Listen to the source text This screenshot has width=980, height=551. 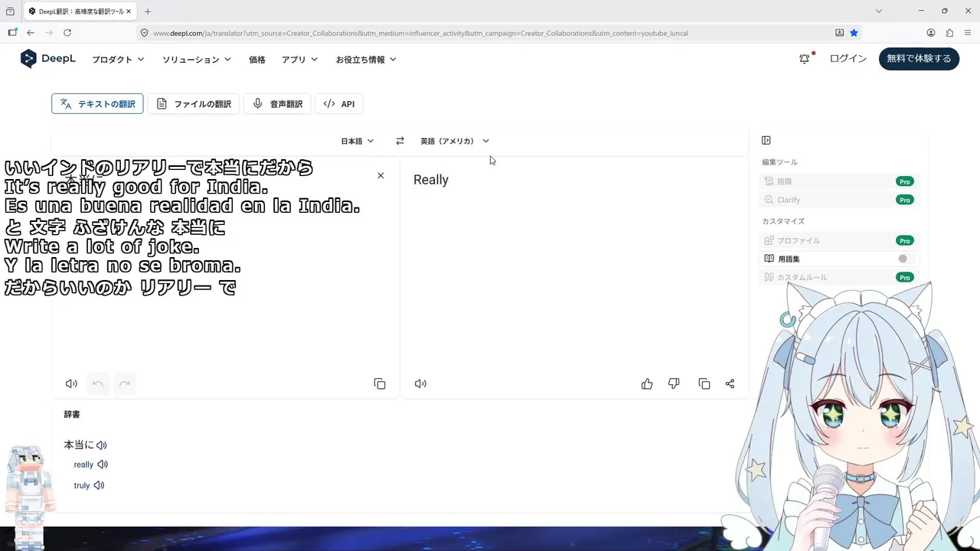tap(71, 383)
